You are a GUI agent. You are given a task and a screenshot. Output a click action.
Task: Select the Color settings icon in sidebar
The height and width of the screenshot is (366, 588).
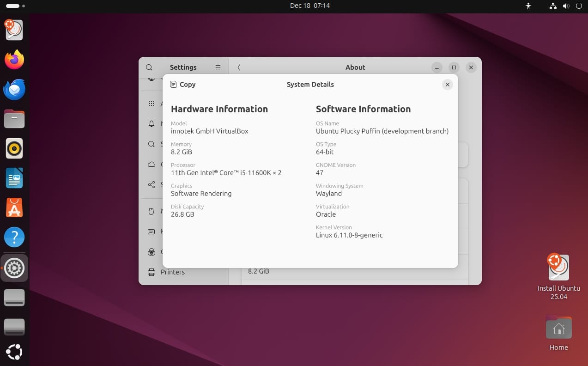point(151,252)
